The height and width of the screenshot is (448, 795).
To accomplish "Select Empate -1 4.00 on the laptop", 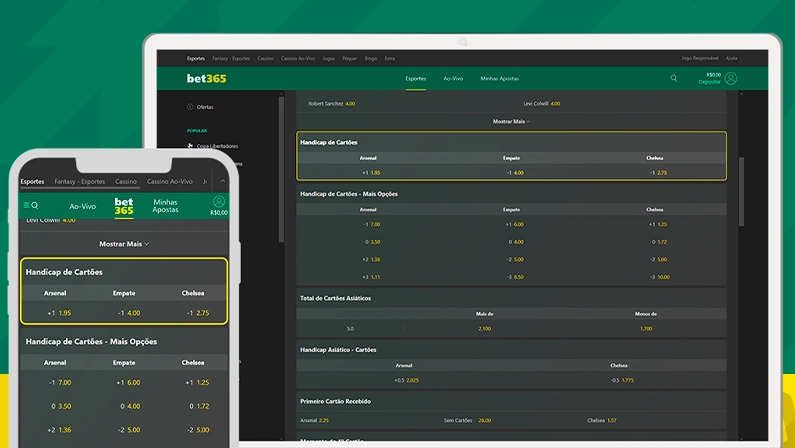I will tap(515, 173).
